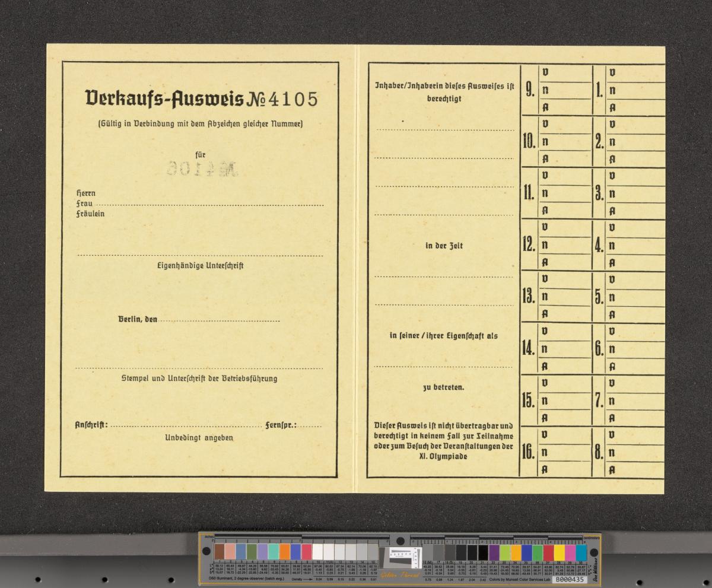Click the number 1 in the day table
Screen dimensions: 712x588
599,91
